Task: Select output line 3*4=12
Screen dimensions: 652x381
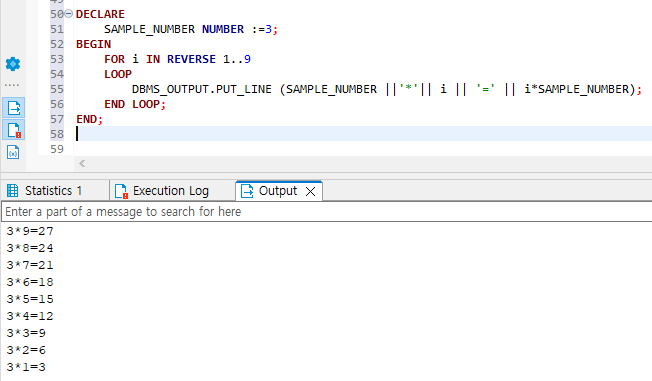Action: coord(30,316)
